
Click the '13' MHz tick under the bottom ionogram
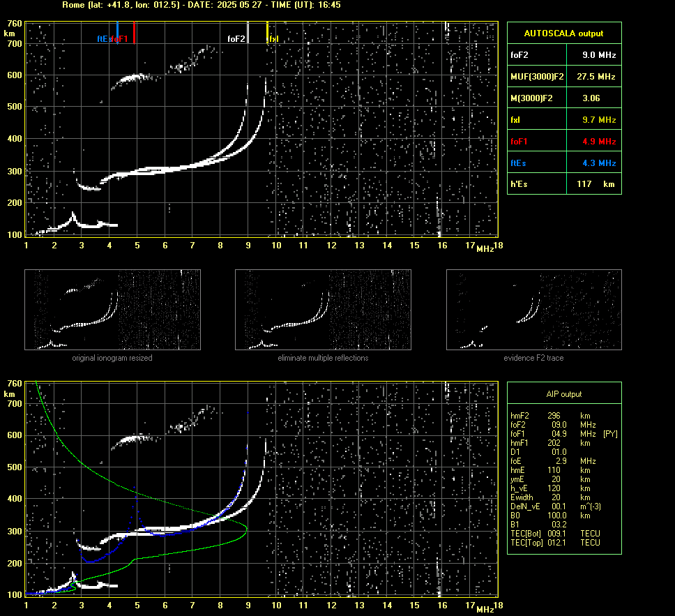pyautogui.click(x=359, y=606)
